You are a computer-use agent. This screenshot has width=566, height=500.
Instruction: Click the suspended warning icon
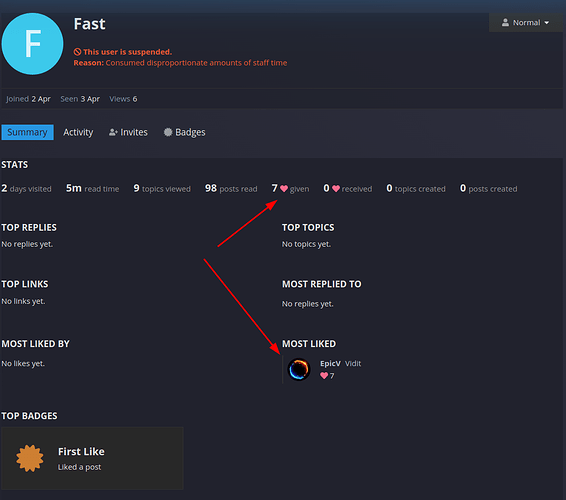coord(77,52)
